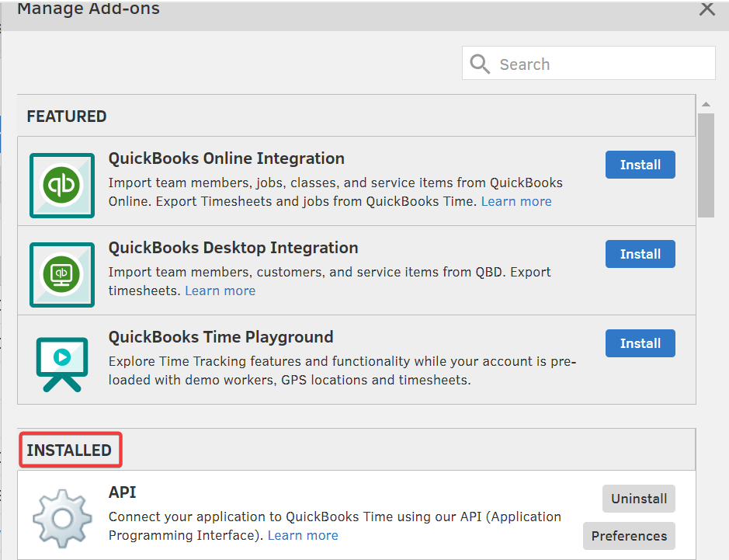
Task: Click the magnifying glass search icon
Action: 480,64
